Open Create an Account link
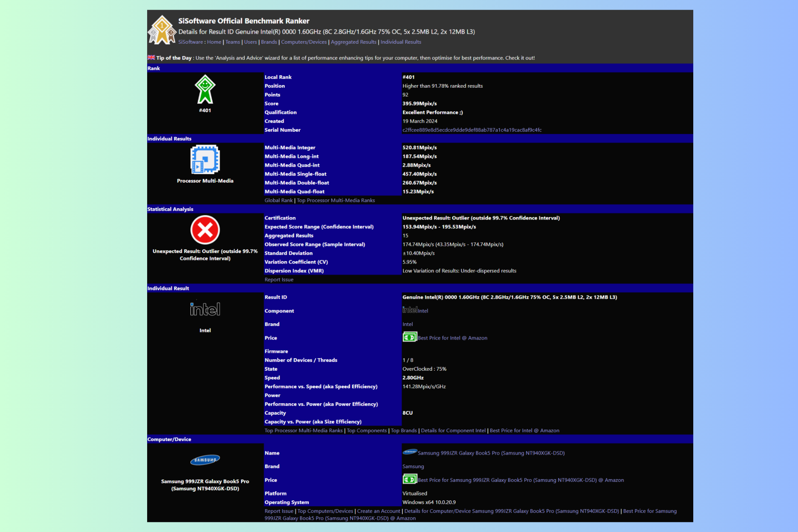This screenshot has width=798, height=532. coord(379,511)
